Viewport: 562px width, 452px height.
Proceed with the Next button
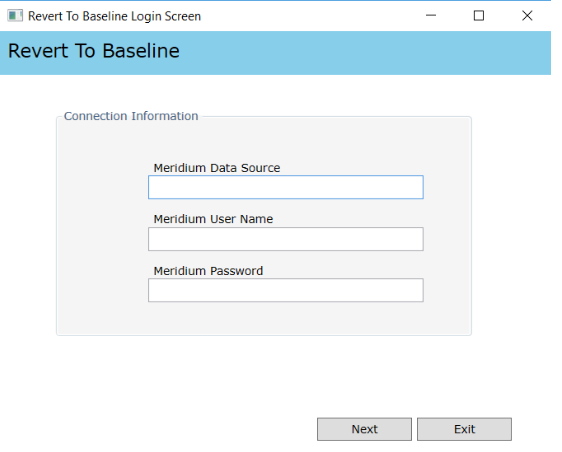[364, 429]
